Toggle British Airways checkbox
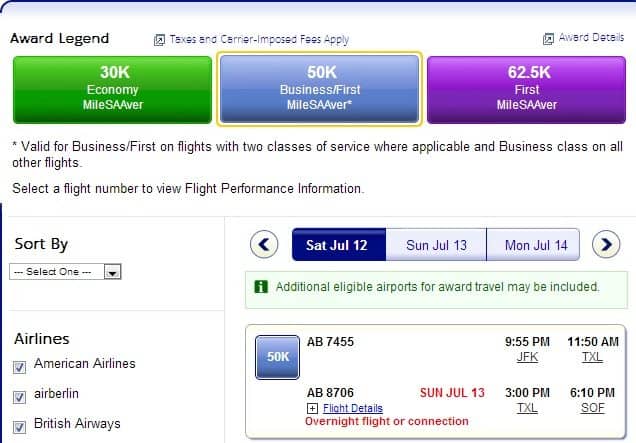 pyautogui.click(x=19, y=427)
